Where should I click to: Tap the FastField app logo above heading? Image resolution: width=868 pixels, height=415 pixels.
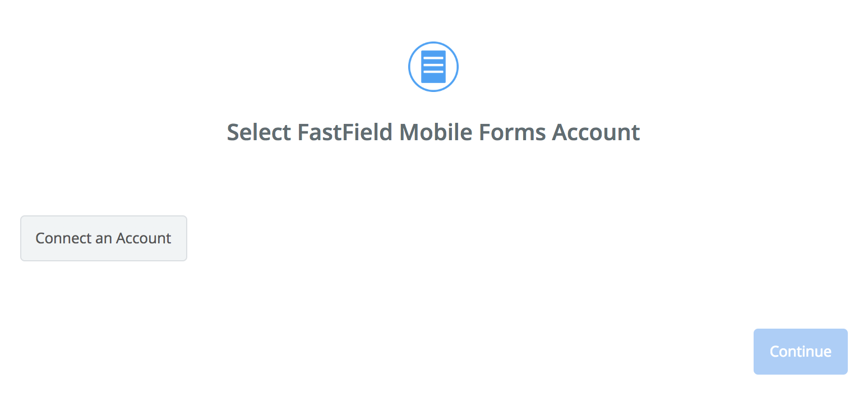[433, 67]
